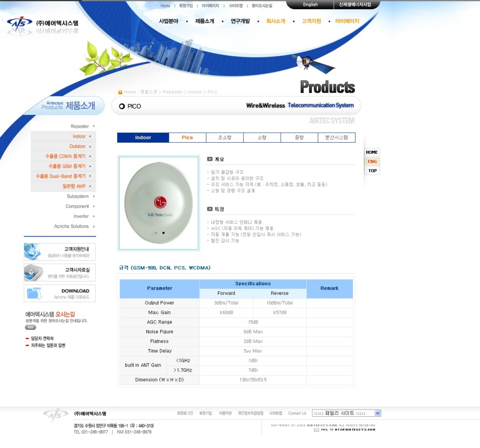
Task: Click the English language button
Action: (x=310, y=5)
